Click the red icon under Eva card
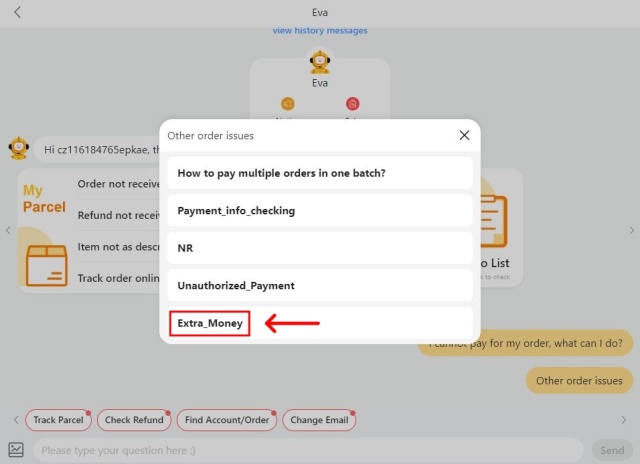The image size is (640, 464). (352, 103)
